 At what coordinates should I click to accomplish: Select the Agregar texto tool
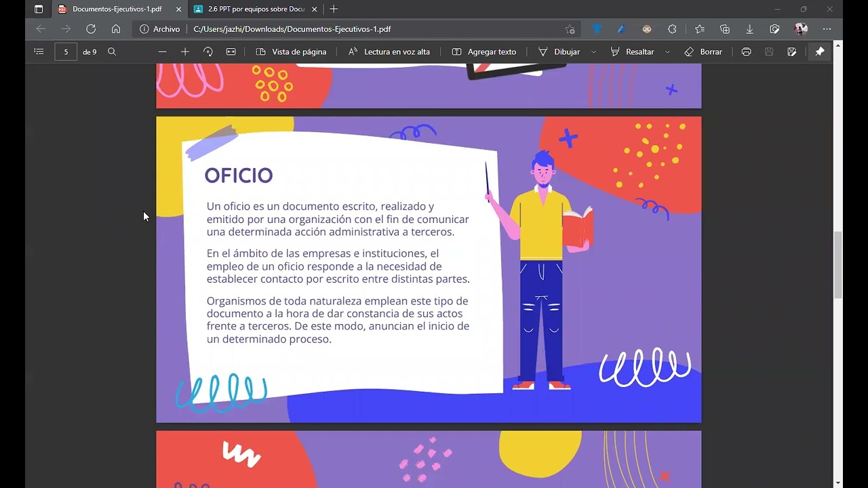point(484,52)
